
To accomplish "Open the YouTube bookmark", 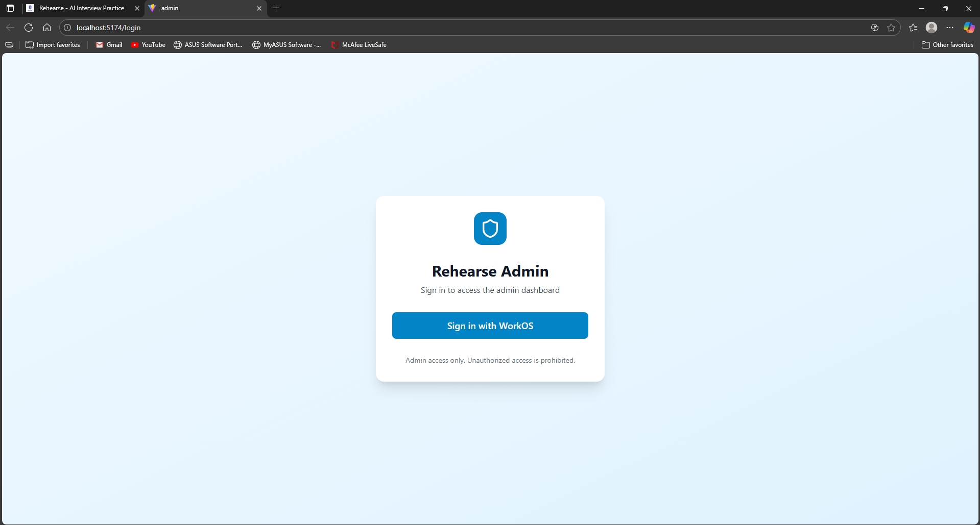I will pyautogui.click(x=148, y=45).
